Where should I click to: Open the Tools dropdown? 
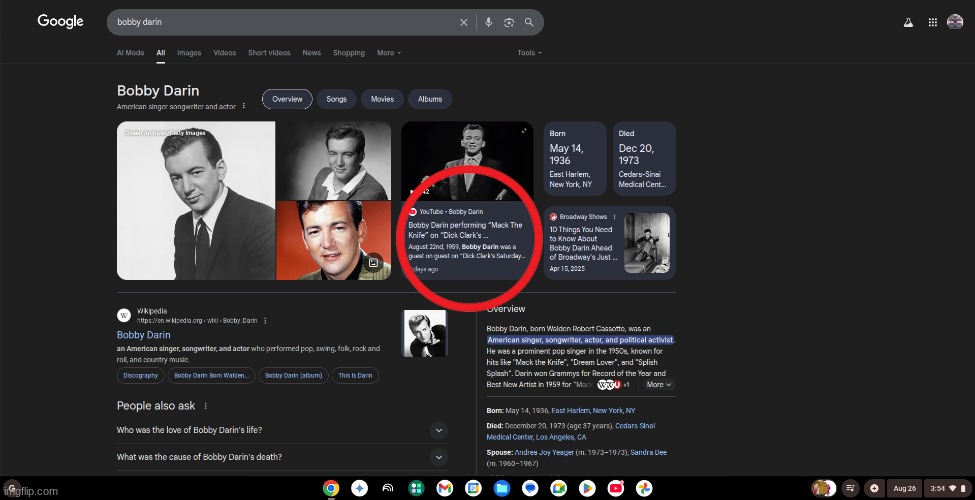529,53
